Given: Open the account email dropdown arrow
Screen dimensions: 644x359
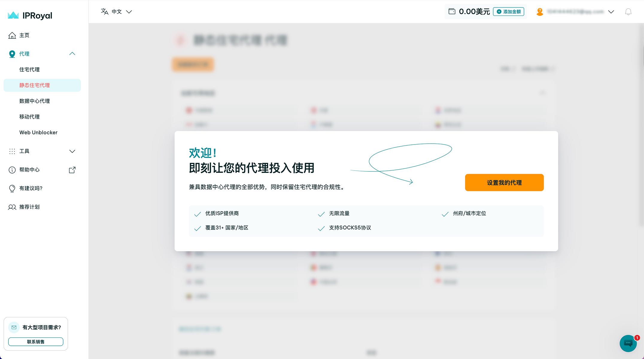Looking at the screenshot, I should coord(611,12).
